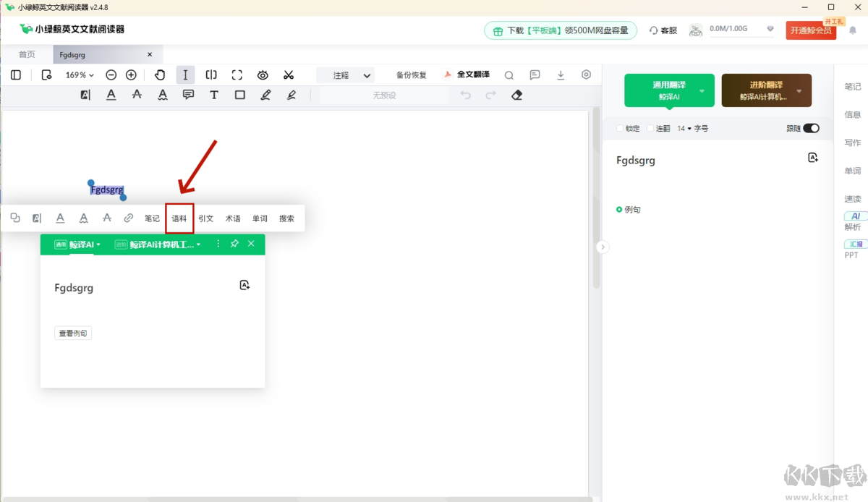This screenshot has height=502, width=868.
Task: Click the scissors screenshot tool
Action: click(x=289, y=75)
